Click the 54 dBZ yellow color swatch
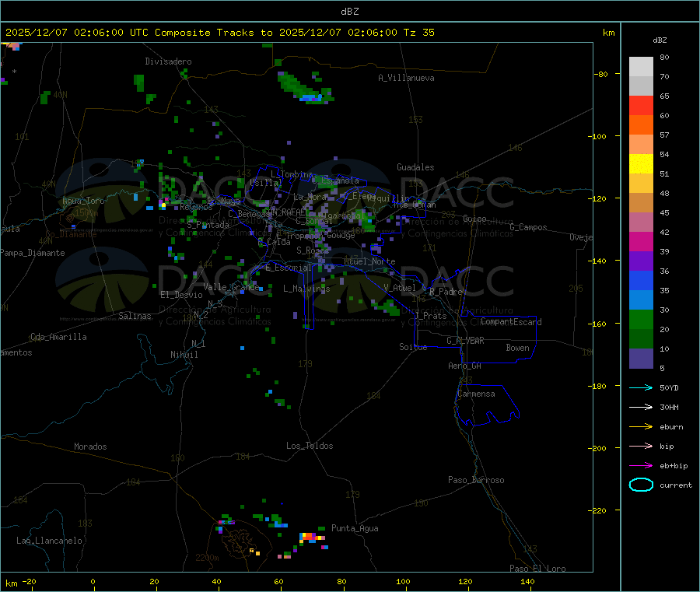The height and width of the screenshot is (592, 700). tap(641, 164)
